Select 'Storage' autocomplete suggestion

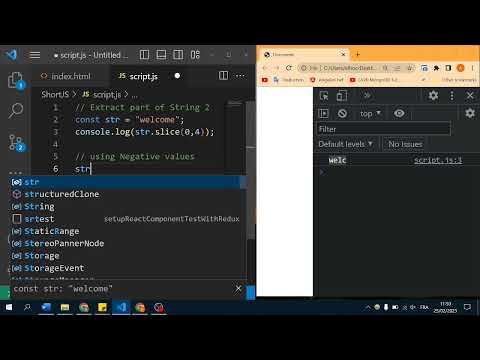pyautogui.click(x=127, y=256)
